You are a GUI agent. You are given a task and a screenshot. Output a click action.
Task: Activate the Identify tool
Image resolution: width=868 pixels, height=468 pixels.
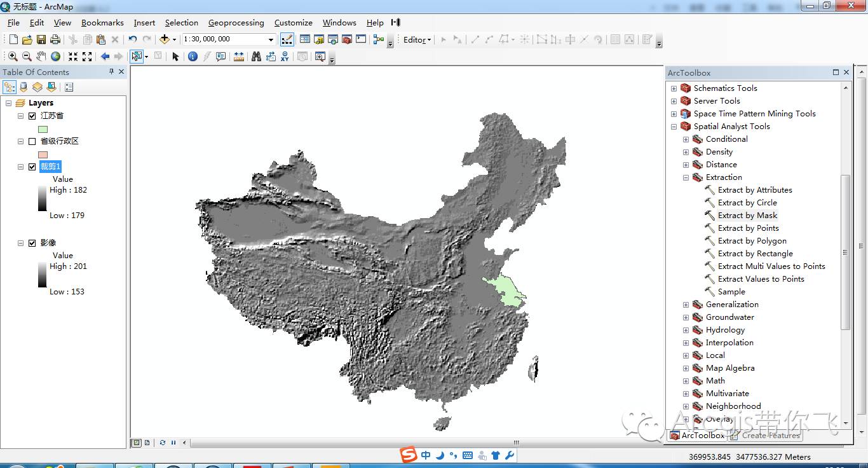tap(193, 57)
